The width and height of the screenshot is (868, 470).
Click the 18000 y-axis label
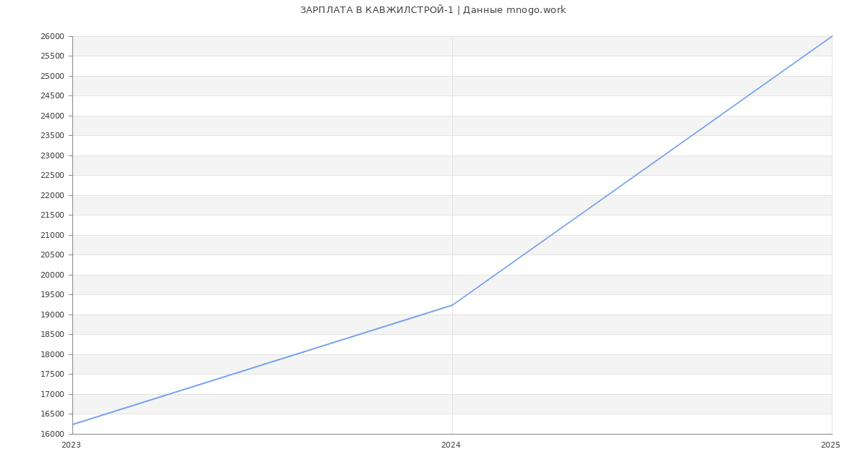click(52, 355)
